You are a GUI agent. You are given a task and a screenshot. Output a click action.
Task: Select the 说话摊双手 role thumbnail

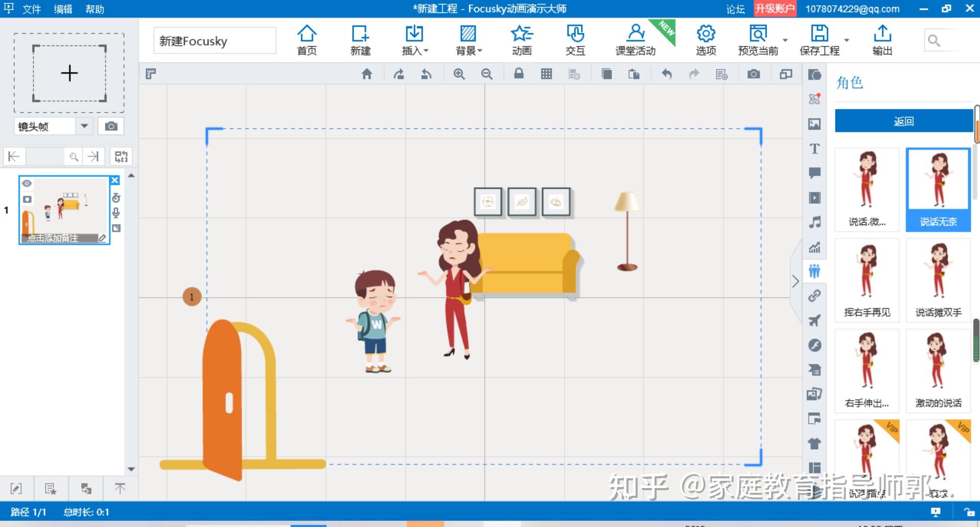point(938,280)
